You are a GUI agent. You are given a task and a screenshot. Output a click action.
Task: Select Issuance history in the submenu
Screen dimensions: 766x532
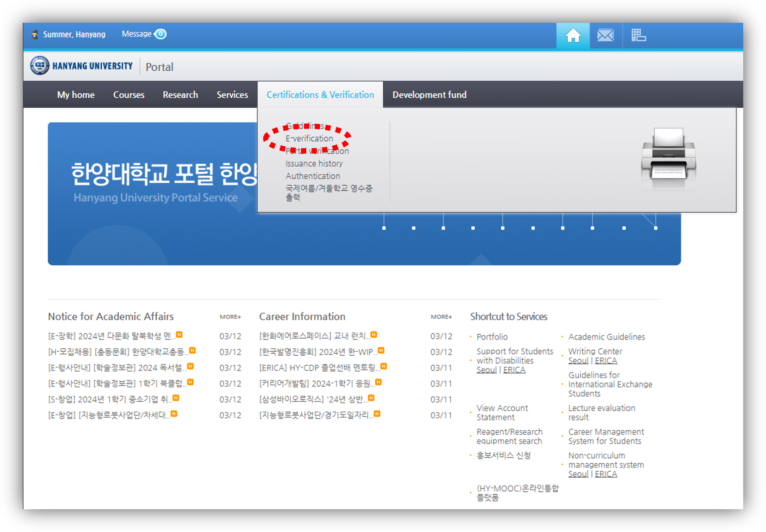(x=314, y=164)
